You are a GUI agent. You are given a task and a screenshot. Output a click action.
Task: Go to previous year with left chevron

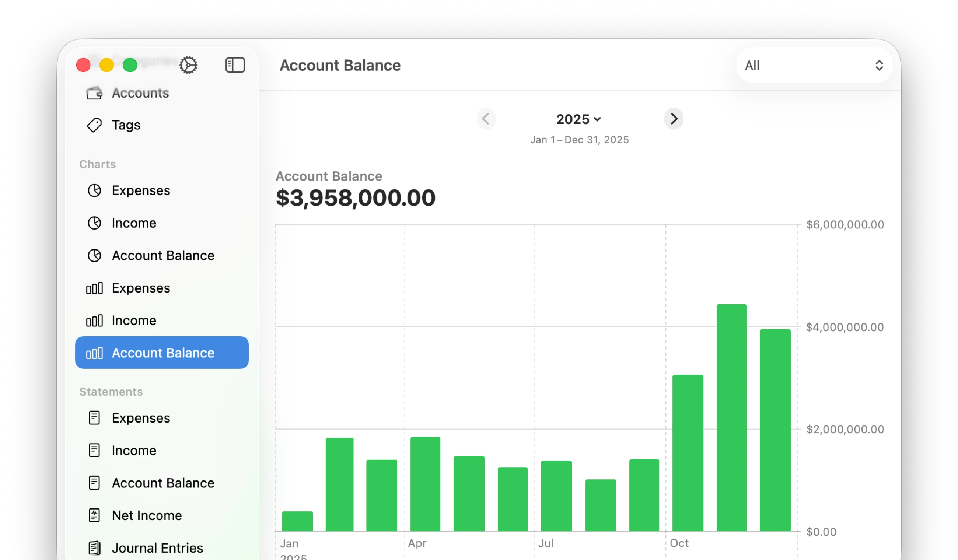[486, 119]
